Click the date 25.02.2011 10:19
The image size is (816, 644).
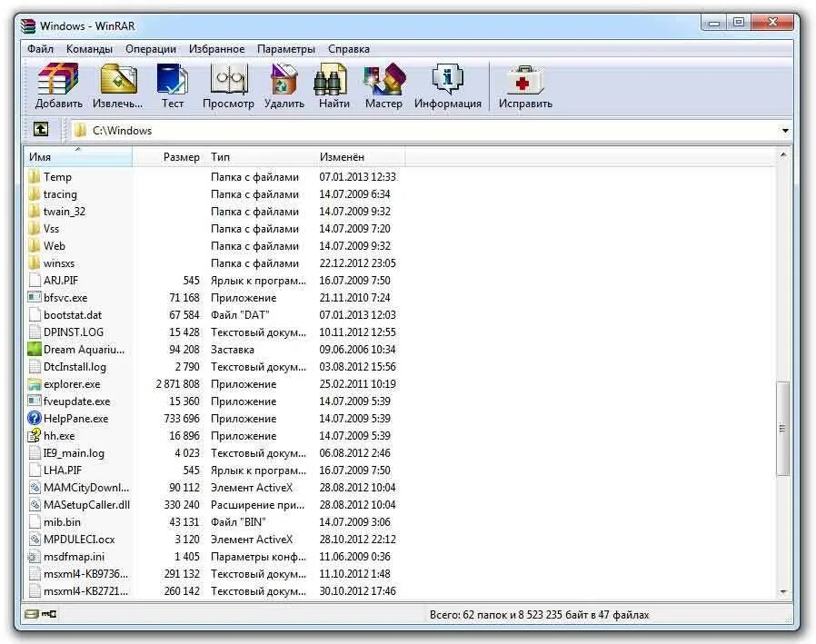pos(357,384)
